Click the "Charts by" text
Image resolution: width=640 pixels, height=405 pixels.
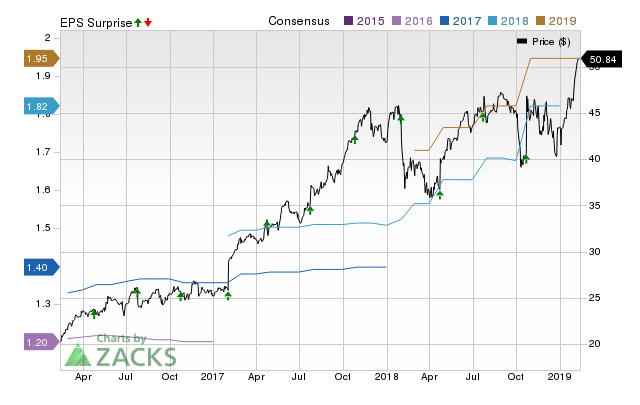[121, 339]
